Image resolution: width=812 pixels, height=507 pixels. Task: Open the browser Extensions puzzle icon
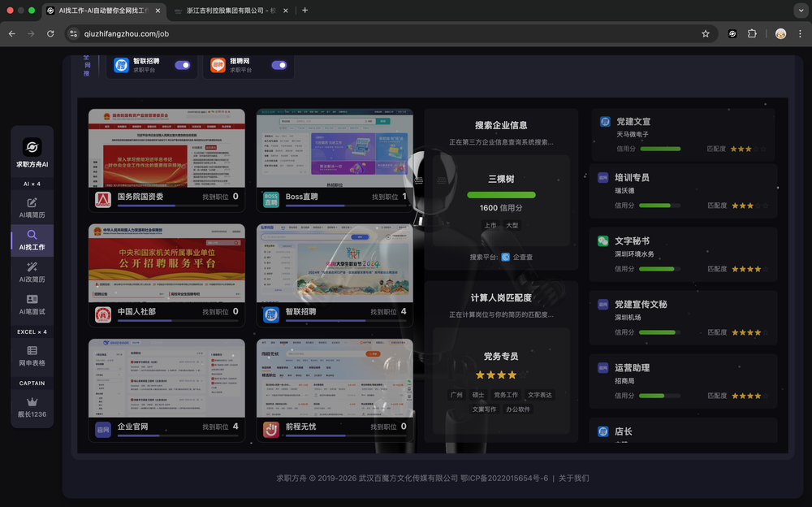tap(752, 33)
